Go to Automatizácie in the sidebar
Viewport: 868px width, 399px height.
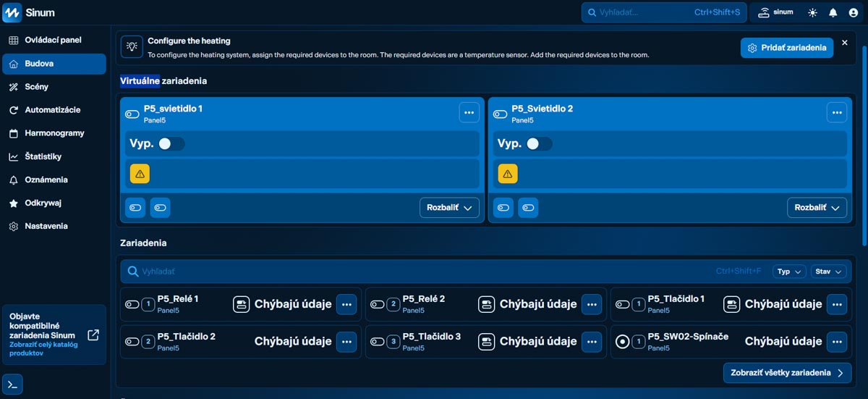click(x=52, y=110)
